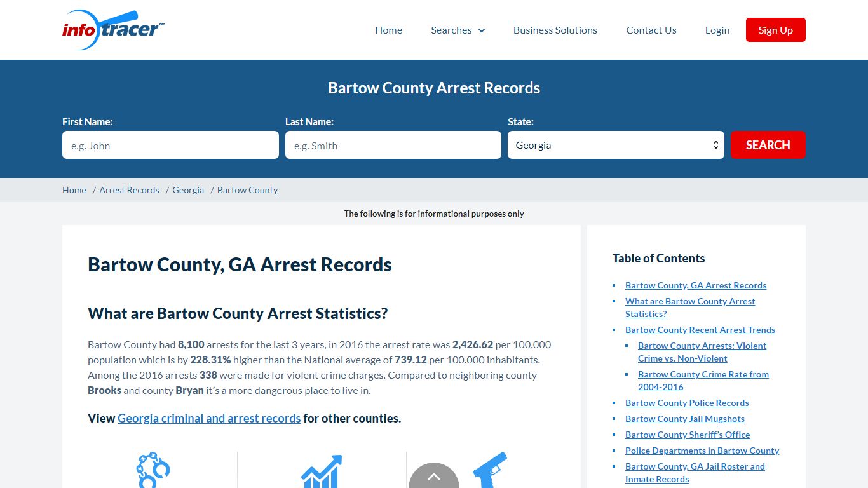Click the Georgia breadcrumb link
868x488 pixels.
(188, 190)
